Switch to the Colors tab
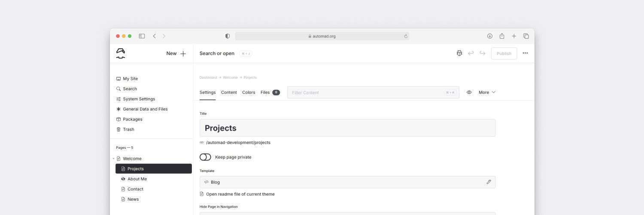Image resolution: width=644 pixels, height=215 pixels. tap(249, 92)
